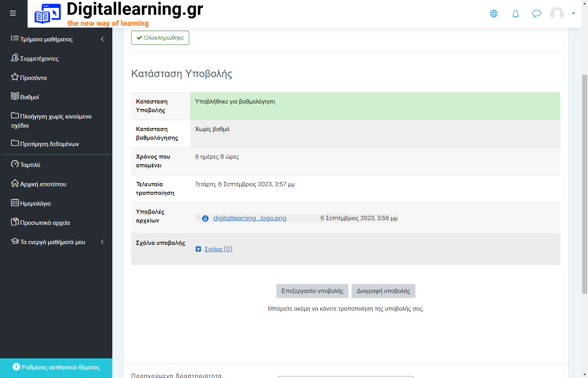
Task: Open Ρυθμίσεις αισθητικού θέματος panel
Action: pos(56,368)
